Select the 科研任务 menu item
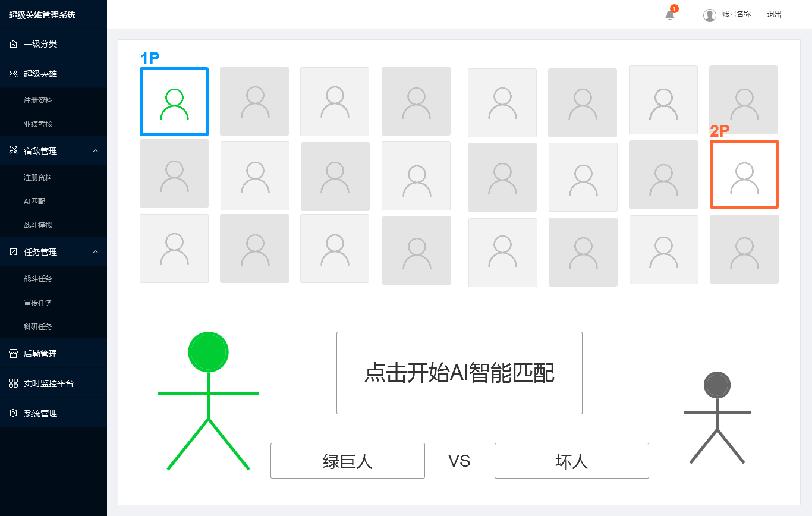812x516 pixels. pyautogui.click(x=37, y=326)
